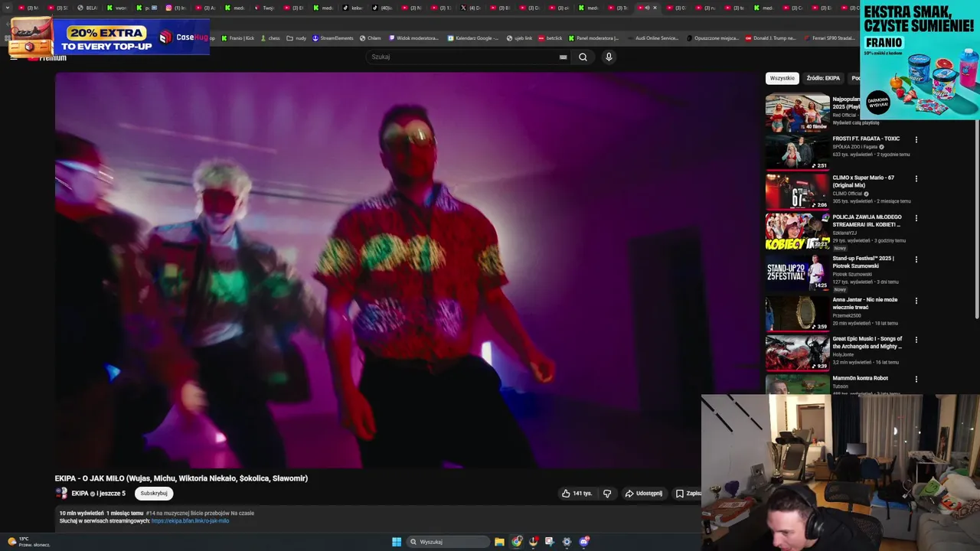980x551 pixels.
Task: Click the YouTube search magnifier button
Action: click(583, 57)
